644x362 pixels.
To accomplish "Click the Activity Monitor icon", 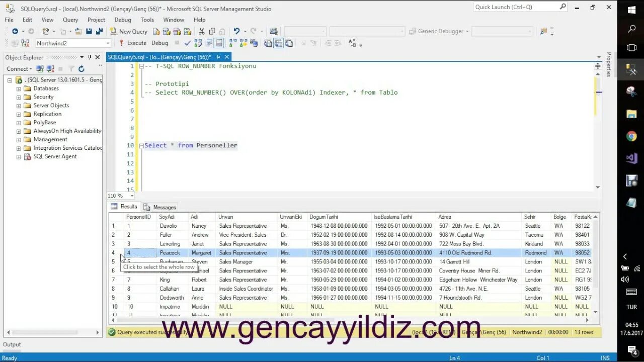I will tap(273, 31).
